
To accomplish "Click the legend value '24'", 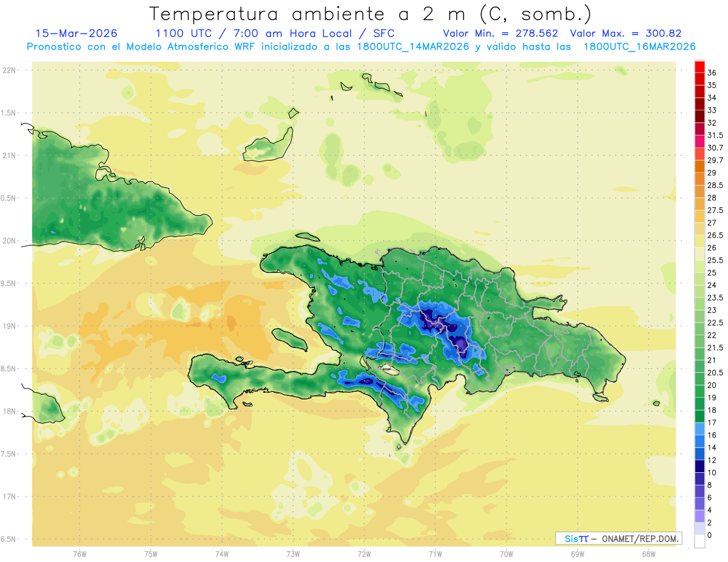I will click(712, 285).
